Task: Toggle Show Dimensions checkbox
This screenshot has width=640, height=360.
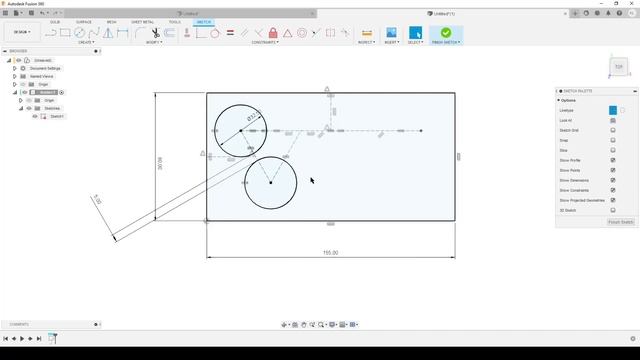Action: (x=613, y=180)
